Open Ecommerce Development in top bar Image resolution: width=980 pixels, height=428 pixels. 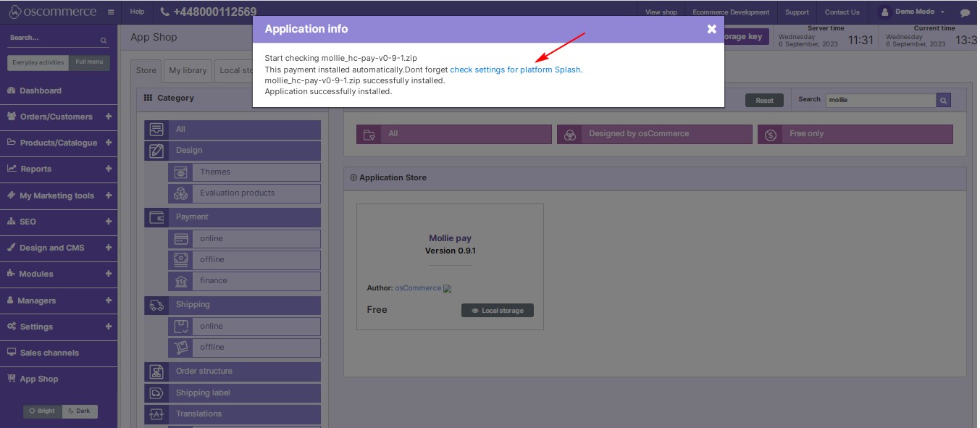(731, 12)
